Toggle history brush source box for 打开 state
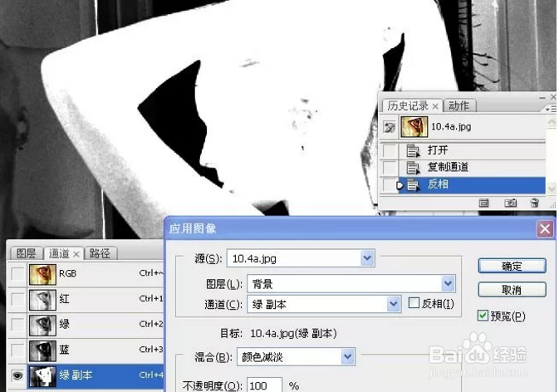Image resolution: width=559 pixels, height=392 pixels. pyautogui.click(x=390, y=151)
